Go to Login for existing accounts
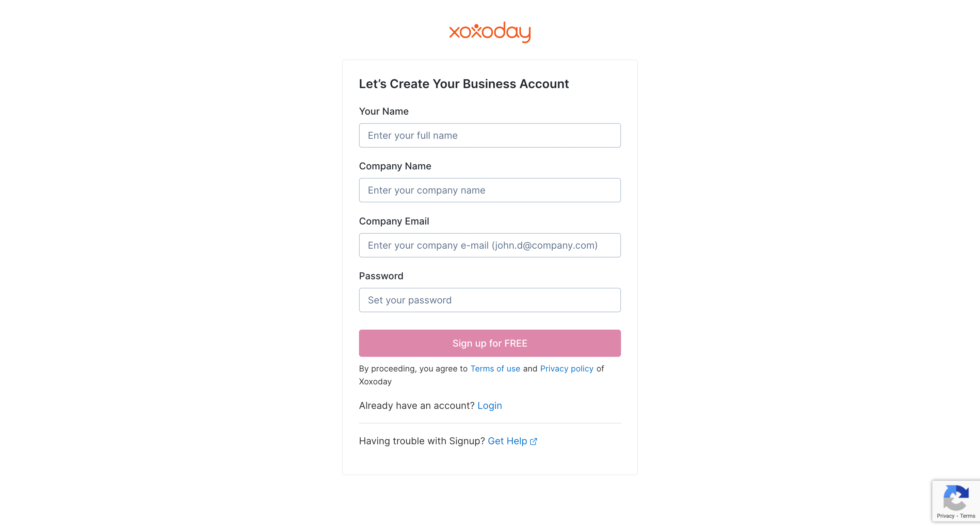The width and height of the screenshot is (980, 531). pyautogui.click(x=489, y=405)
